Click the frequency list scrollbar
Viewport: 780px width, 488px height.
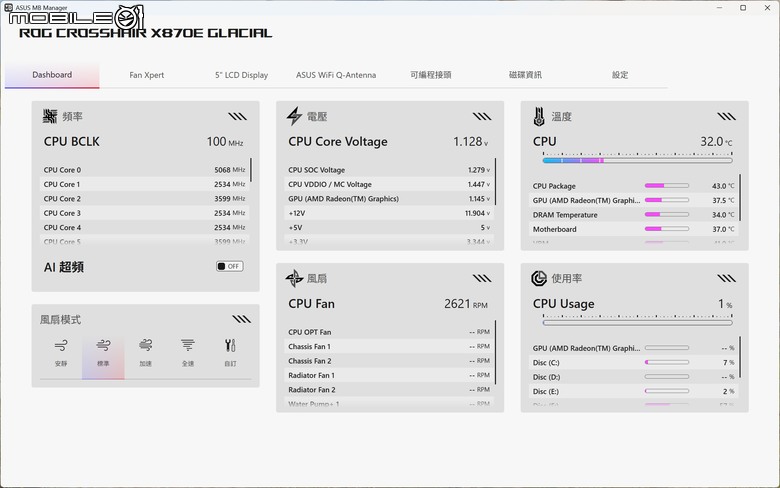tap(251, 170)
